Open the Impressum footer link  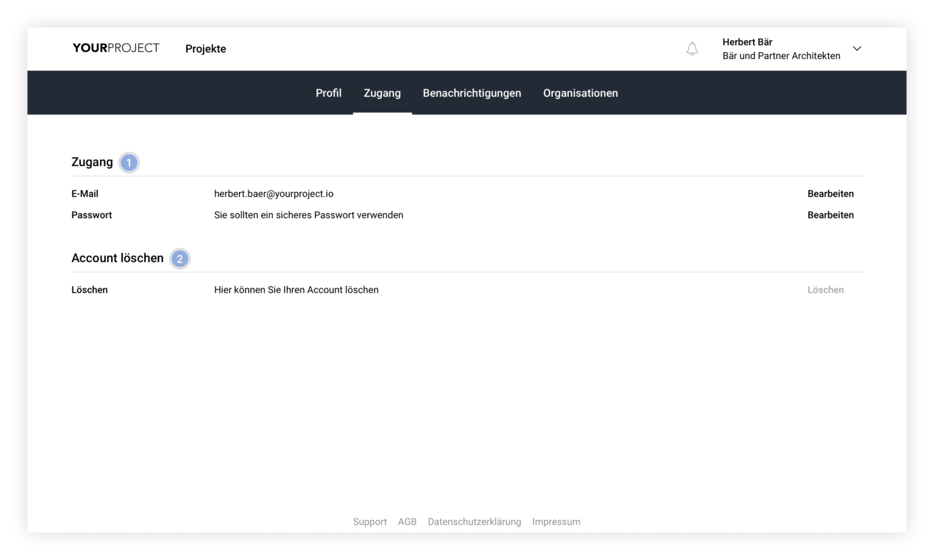[x=556, y=522]
